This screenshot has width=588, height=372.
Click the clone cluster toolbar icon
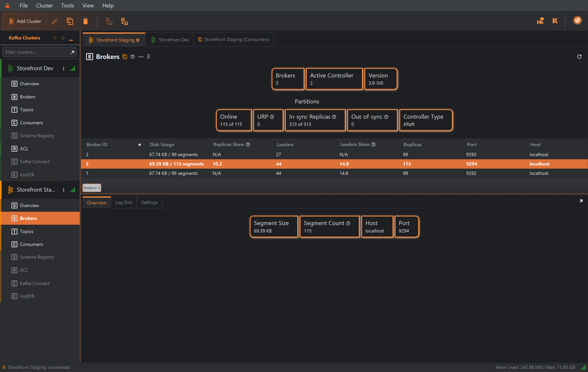[70, 21]
